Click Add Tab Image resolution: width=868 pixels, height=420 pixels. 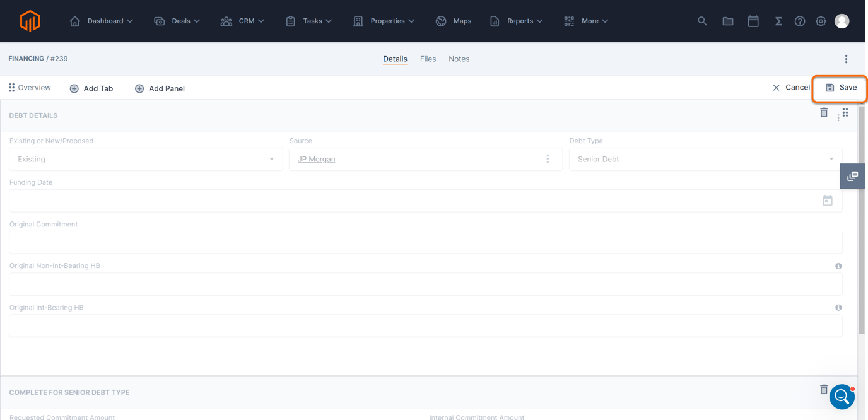coord(91,88)
